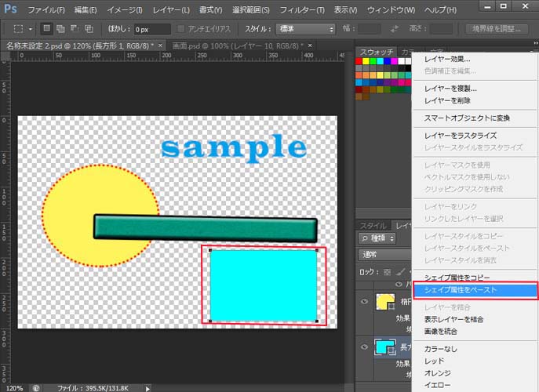539x392 pixels.
Task: Choose 表示レイヤーを結合 from the context menu
Action: coord(475,320)
